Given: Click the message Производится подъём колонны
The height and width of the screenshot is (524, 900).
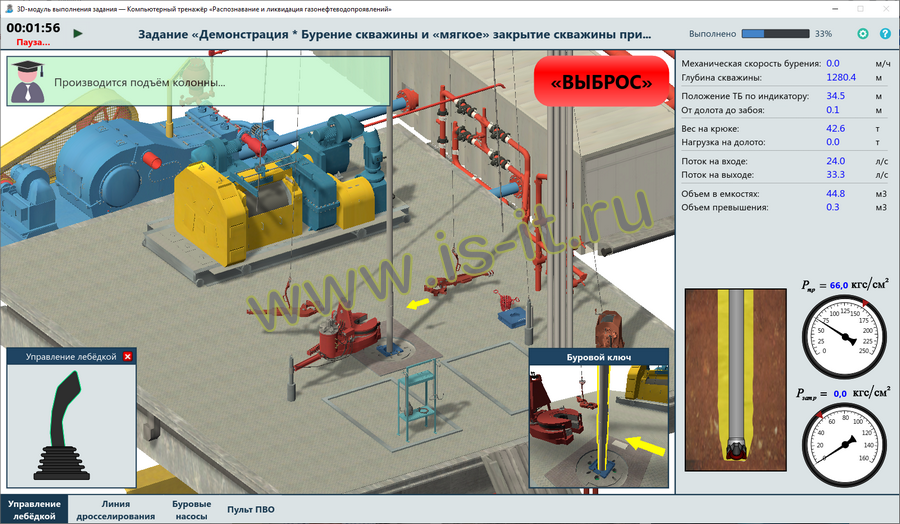Looking at the screenshot, I should point(139,83).
